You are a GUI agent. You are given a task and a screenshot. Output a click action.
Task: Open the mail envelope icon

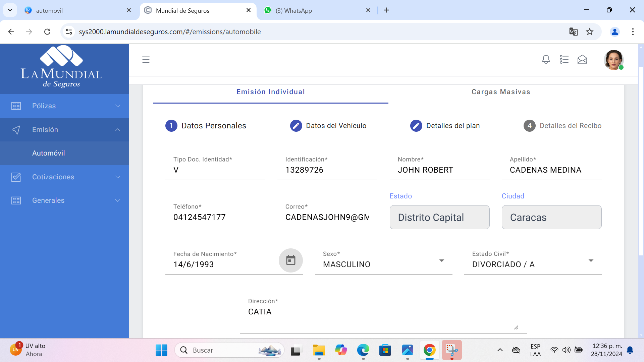coord(582,60)
